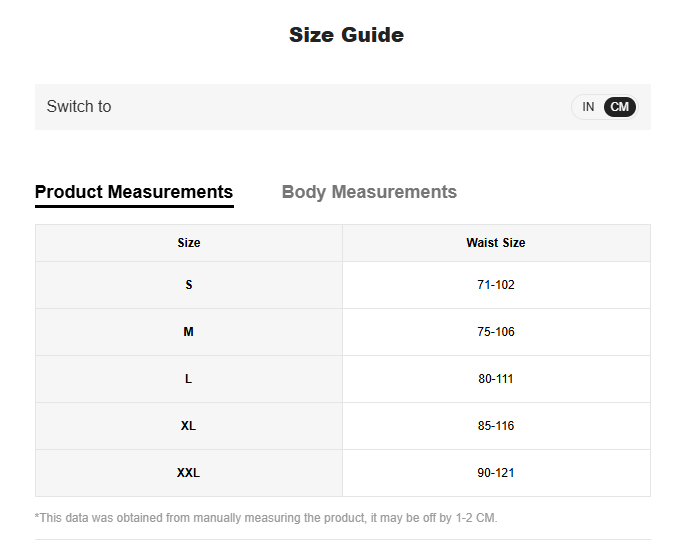This screenshot has height=546, width=681.
Task: Click the Size column header
Action: tap(188, 243)
